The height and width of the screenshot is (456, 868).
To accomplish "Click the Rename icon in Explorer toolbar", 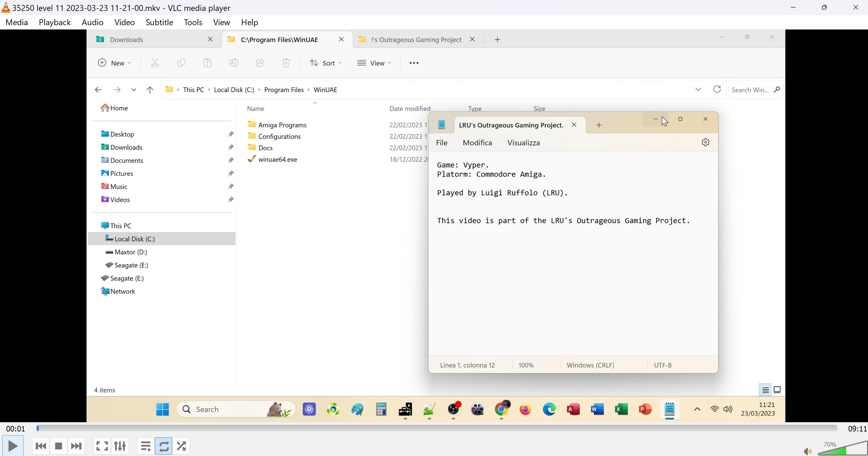I will click(233, 63).
